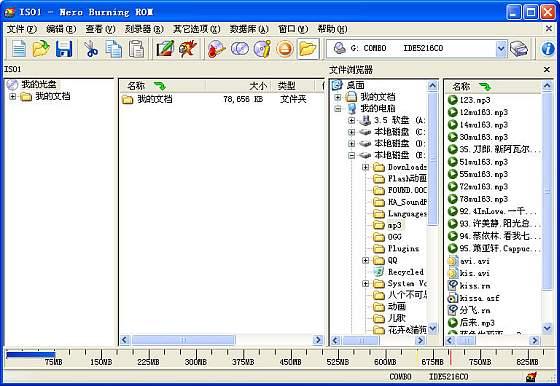Open compilation with the folder arrow icon
Screen dimensions: 560x386
(x=41, y=49)
